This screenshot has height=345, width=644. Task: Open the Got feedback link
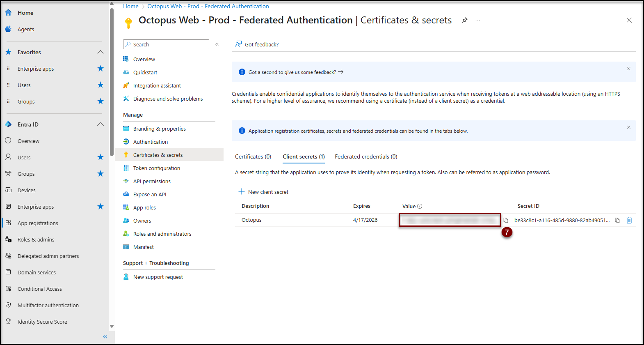point(257,44)
